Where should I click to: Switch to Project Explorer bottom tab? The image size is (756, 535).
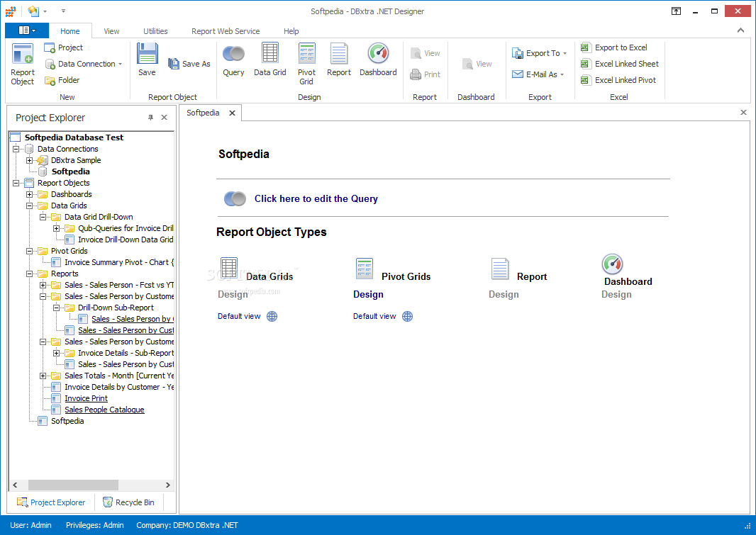(x=51, y=502)
